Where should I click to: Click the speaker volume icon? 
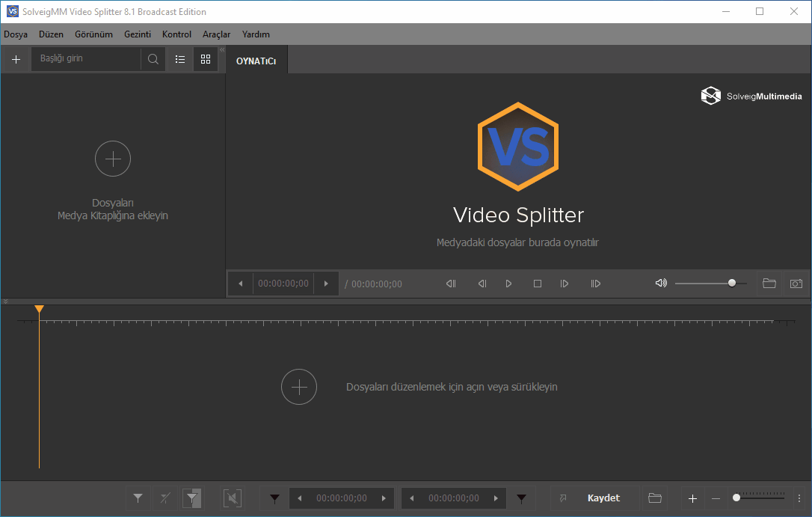pos(660,284)
